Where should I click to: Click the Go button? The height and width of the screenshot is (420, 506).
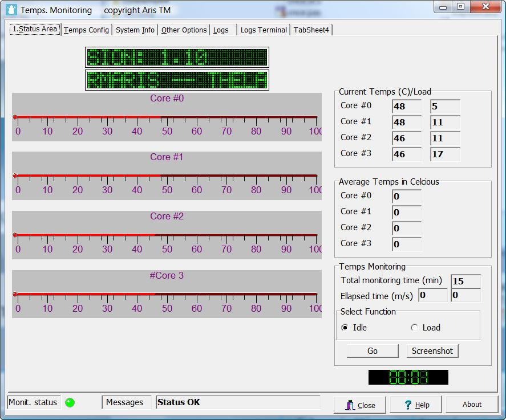[373, 350]
